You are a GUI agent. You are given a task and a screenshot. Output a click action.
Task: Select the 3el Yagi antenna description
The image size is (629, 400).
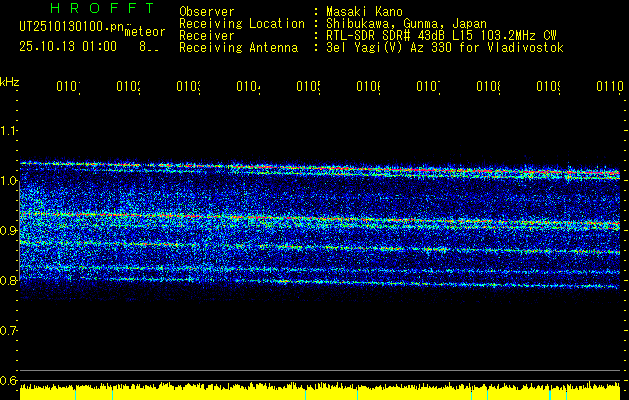tap(443, 47)
